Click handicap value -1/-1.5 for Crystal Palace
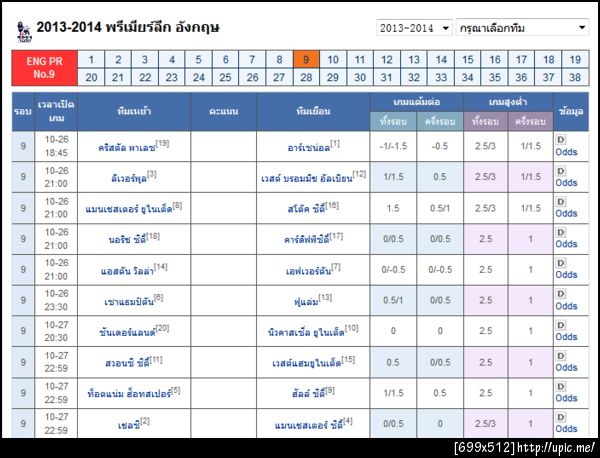 tap(393, 146)
